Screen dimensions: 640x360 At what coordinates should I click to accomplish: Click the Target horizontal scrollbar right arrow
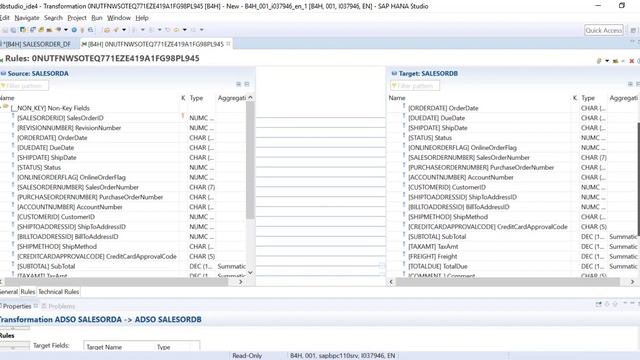(632, 282)
